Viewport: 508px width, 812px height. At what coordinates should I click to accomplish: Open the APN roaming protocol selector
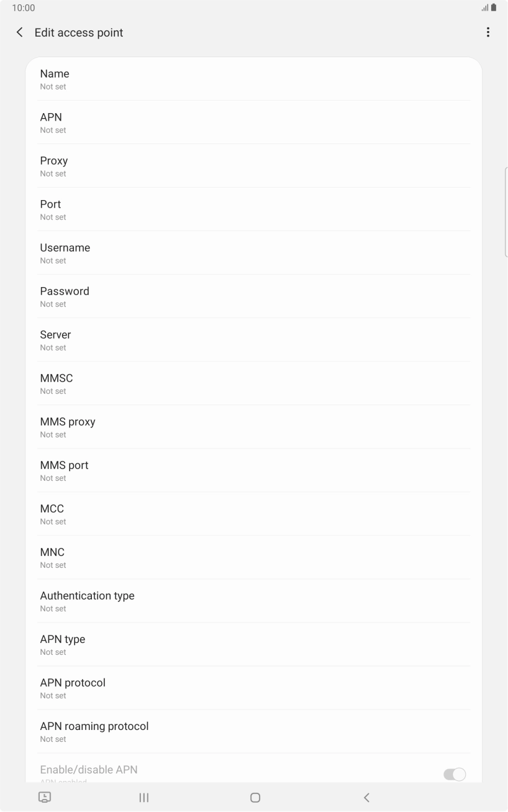[253, 731]
